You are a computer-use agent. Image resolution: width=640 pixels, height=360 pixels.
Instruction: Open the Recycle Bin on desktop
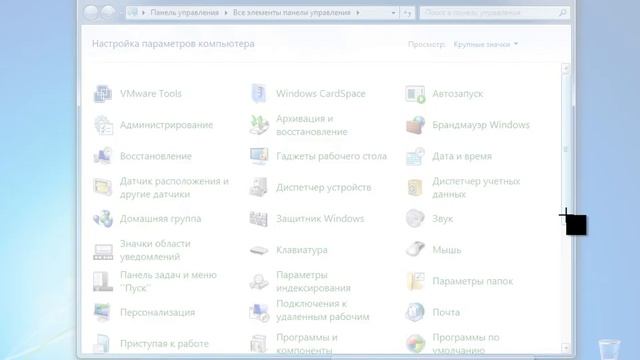pyautogui.click(x=609, y=350)
